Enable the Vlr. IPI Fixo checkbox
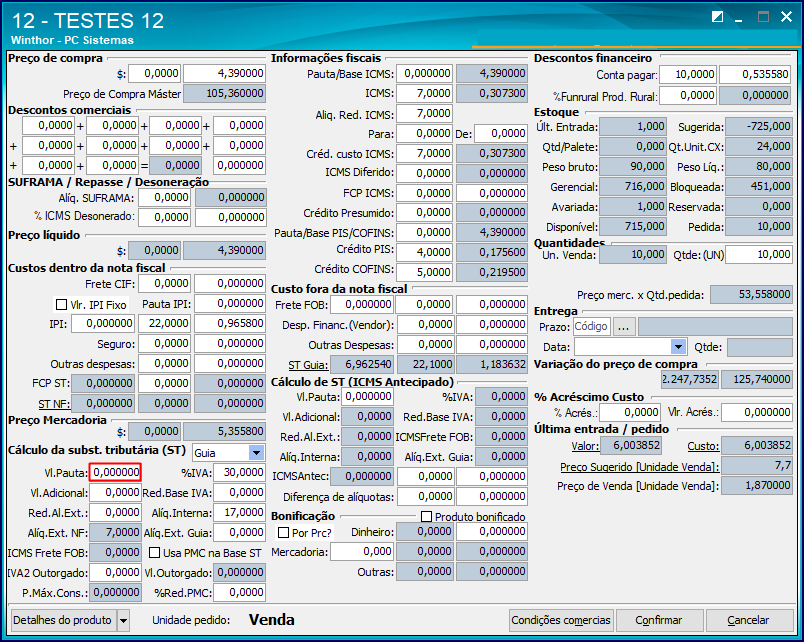Screen dimensions: 804x642 (x=61, y=305)
